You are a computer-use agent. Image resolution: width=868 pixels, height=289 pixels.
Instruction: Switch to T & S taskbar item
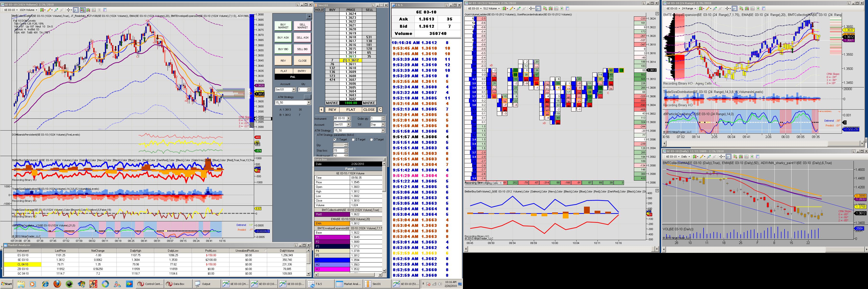click(x=320, y=284)
